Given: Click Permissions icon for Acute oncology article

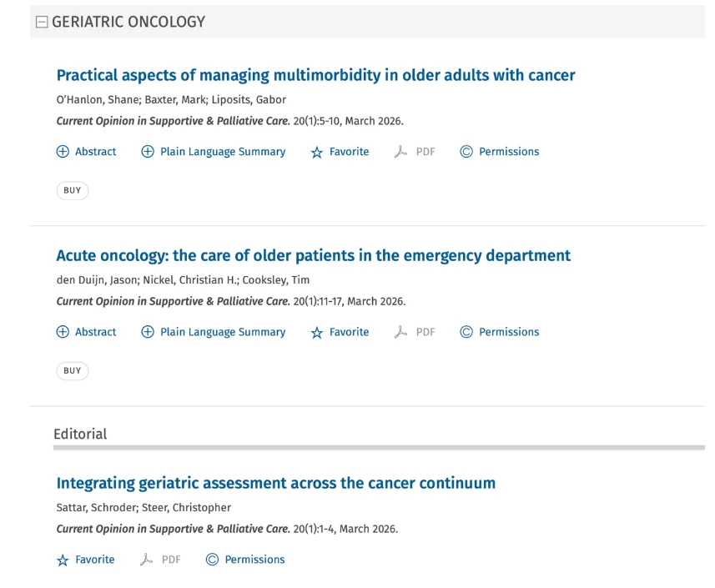Looking at the screenshot, I should point(466,332).
